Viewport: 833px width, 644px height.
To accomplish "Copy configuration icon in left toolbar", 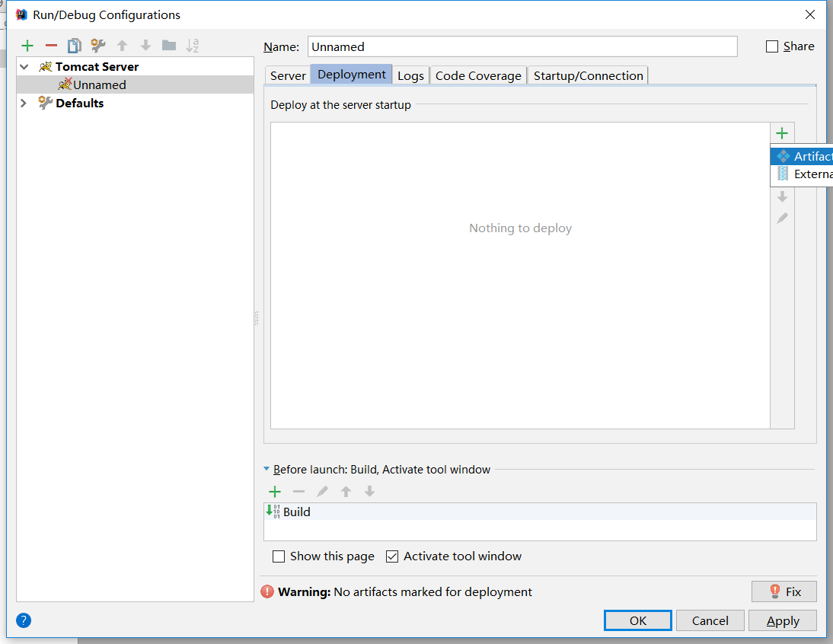I will pyautogui.click(x=75, y=46).
